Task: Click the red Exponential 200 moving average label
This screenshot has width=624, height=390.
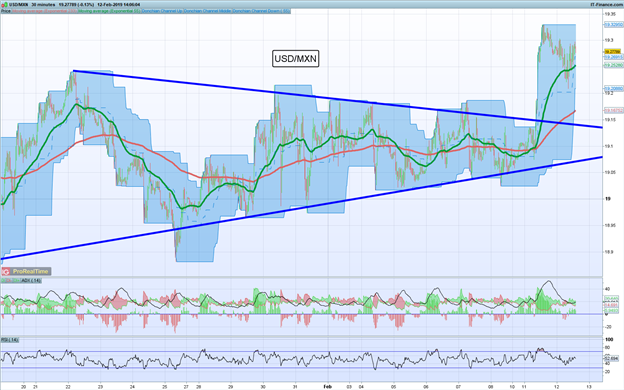Action: coord(44,11)
